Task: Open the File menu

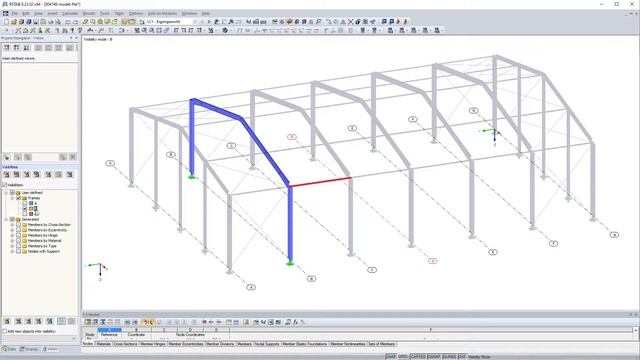Action: (15, 13)
